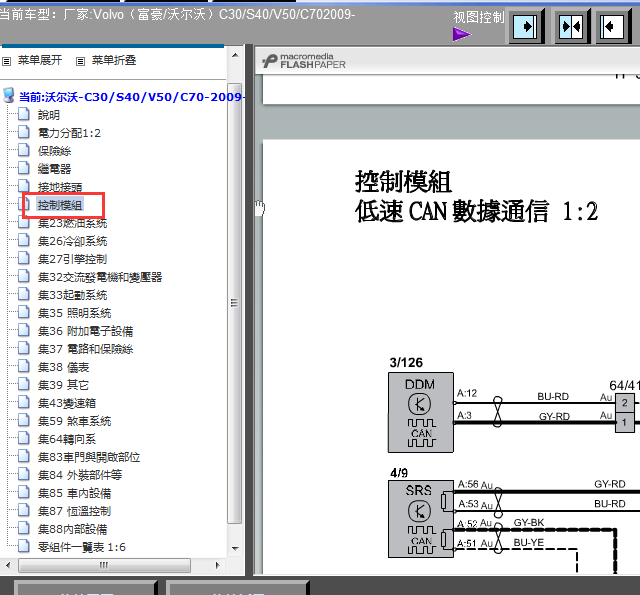Click the expand-right view control button
Screen dimensions: 640x595
524,27
